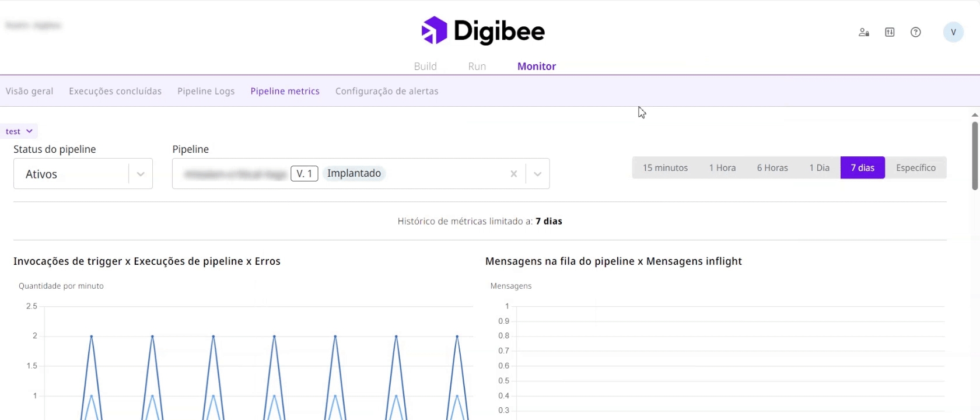Open Pipeline Logs page
Screen dimensions: 980x420
pos(206,91)
